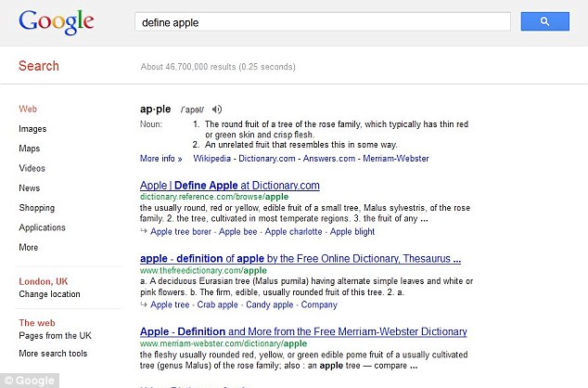This screenshot has width=588, height=388.
Task: Click the 'About 46,700,000 results' text
Action: click(218, 67)
